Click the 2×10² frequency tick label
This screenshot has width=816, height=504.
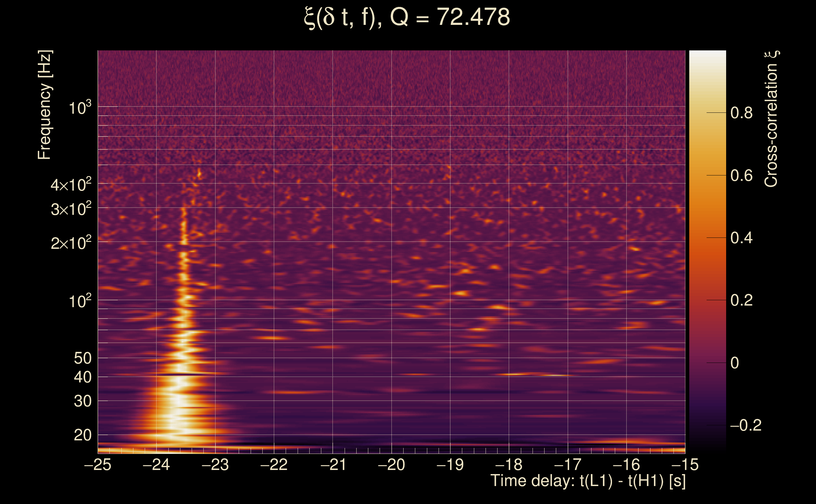pos(71,243)
